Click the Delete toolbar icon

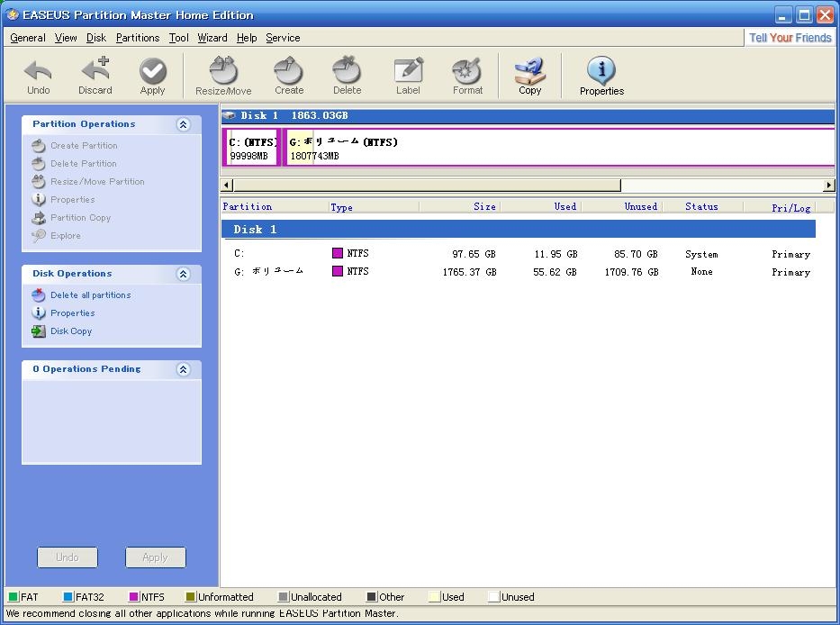(348, 70)
